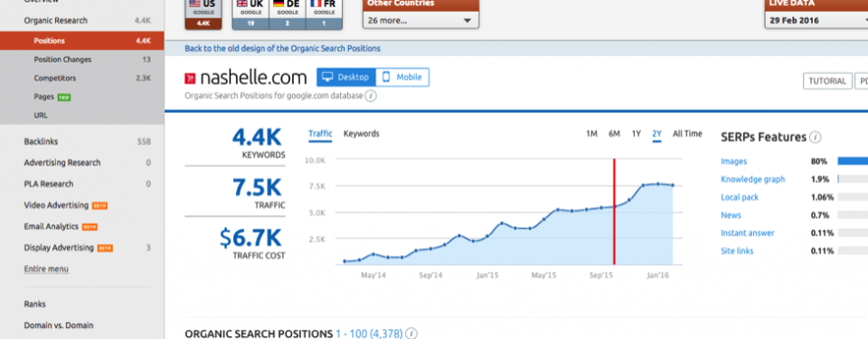Select the 2Y chart time range

pos(657,134)
